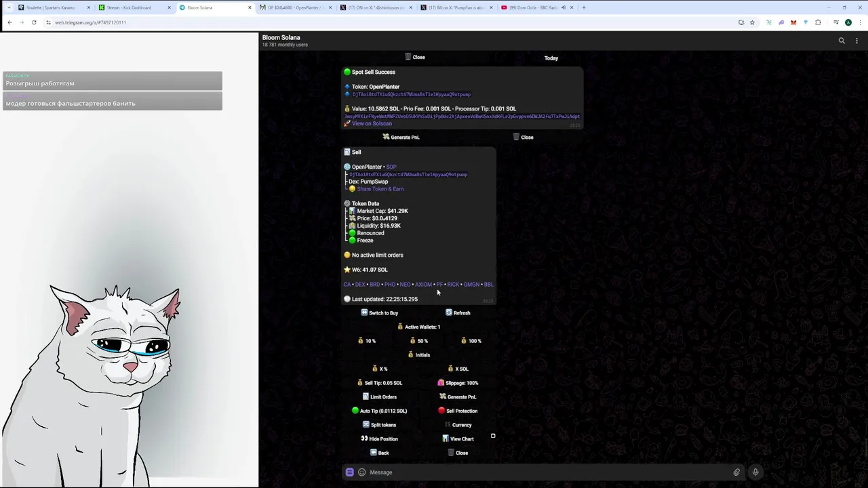Image resolution: width=868 pixels, height=488 pixels.
Task: Switch to the Stream Kick Dashboard tab
Action: pyautogui.click(x=134, y=7)
